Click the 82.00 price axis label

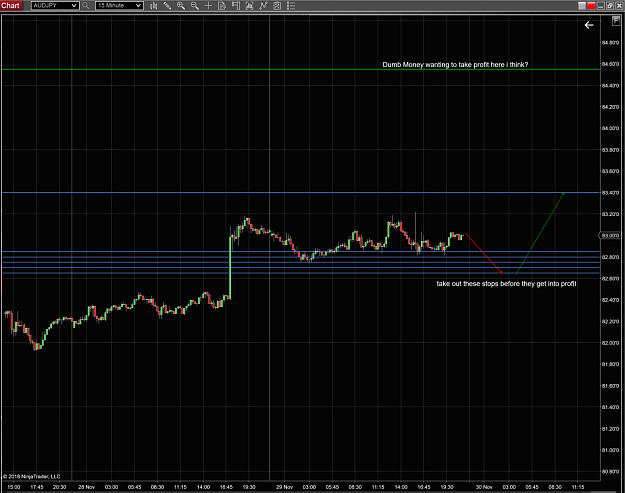tap(610, 343)
